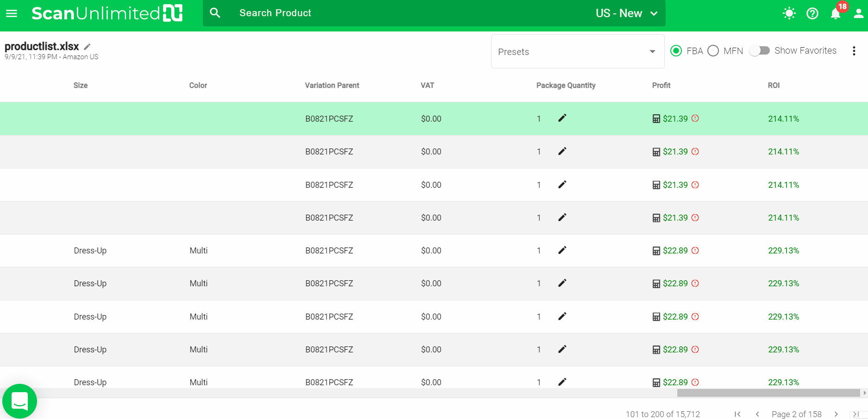The width and height of the screenshot is (868, 419).
Task: Click the search magnifier icon
Action: click(x=215, y=13)
